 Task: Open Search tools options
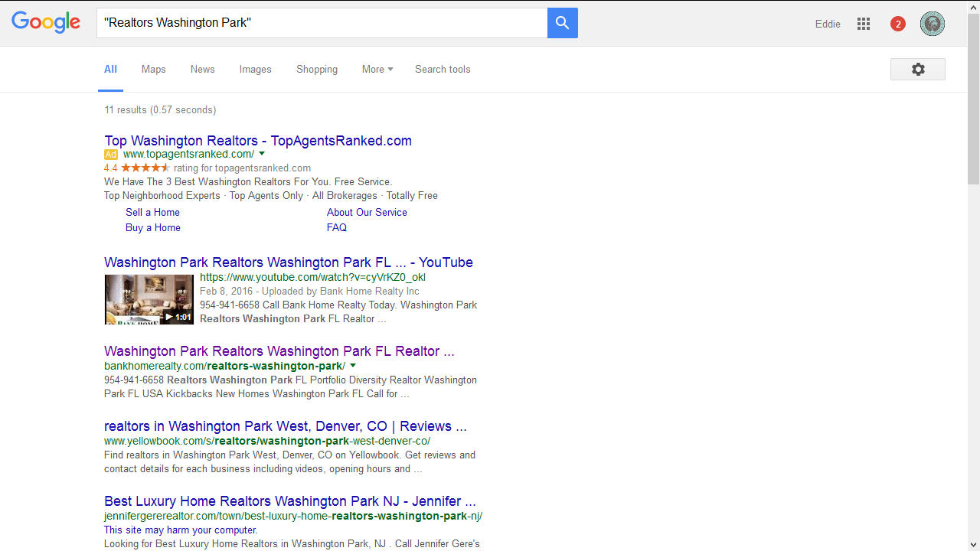pos(443,69)
